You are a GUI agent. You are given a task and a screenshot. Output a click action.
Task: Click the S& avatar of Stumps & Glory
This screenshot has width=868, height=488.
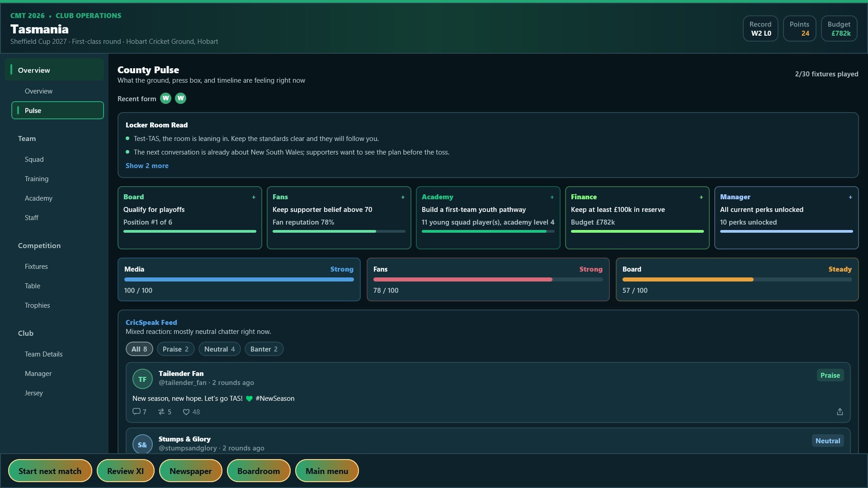point(142,445)
